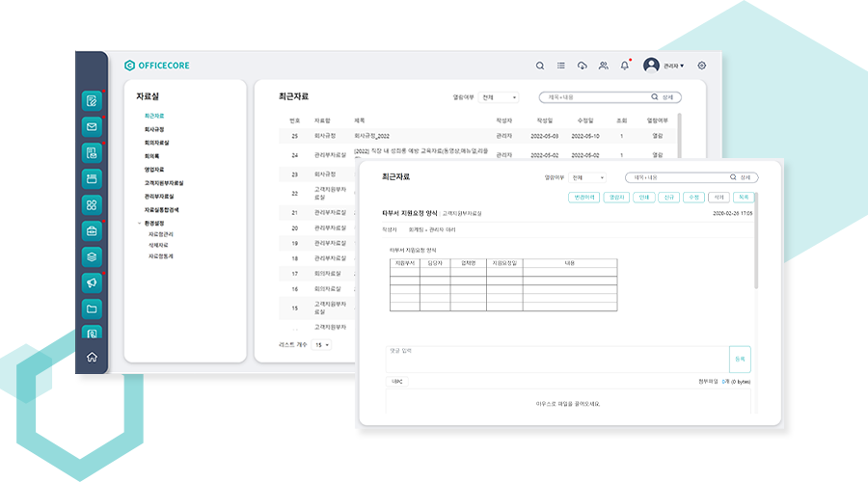Open the 열람여부 dropdown in back list panel
Viewport: 868px width, 482px height.
click(x=499, y=97)
